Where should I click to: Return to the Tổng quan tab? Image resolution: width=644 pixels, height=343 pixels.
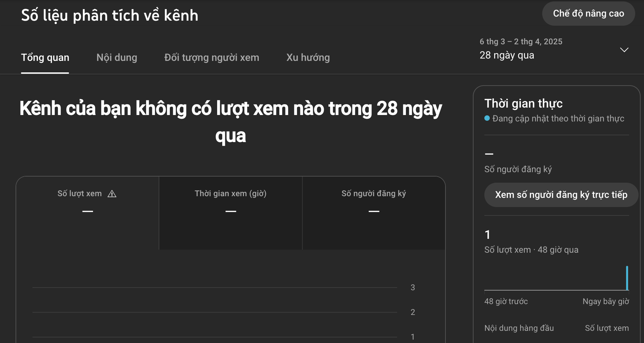coord(45,58)
